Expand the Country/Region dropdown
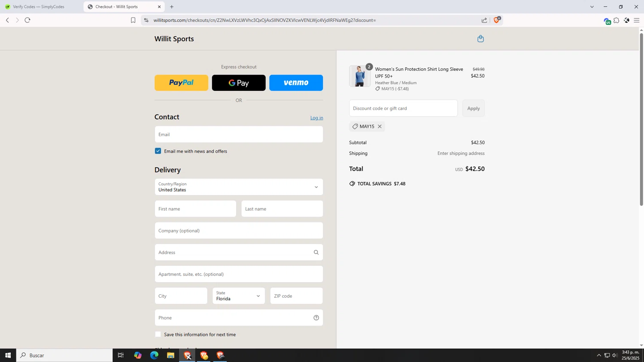This screenshot has height=362, width=644. [x=239, y=187]
